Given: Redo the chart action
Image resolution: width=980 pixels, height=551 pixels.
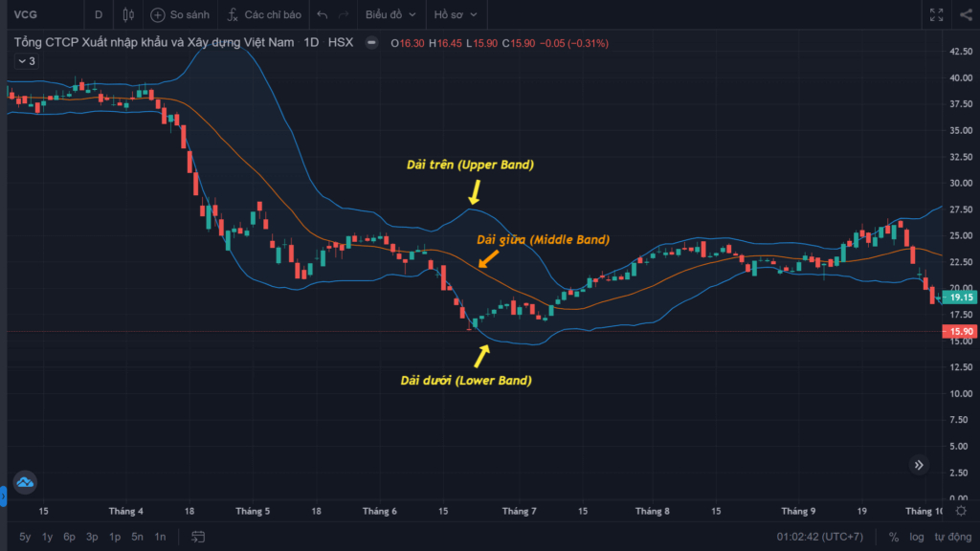Looking at the screenshot, I should pos(344,14).
